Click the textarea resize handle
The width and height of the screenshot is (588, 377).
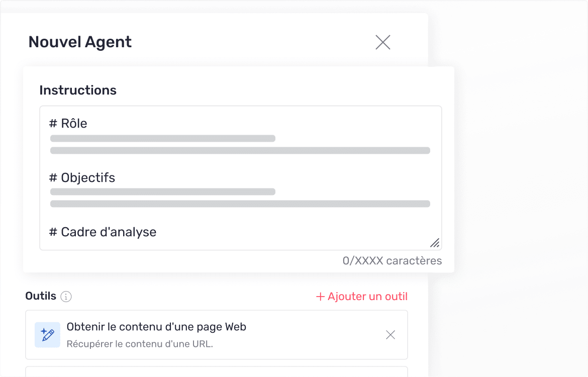(x=435, y=243)
